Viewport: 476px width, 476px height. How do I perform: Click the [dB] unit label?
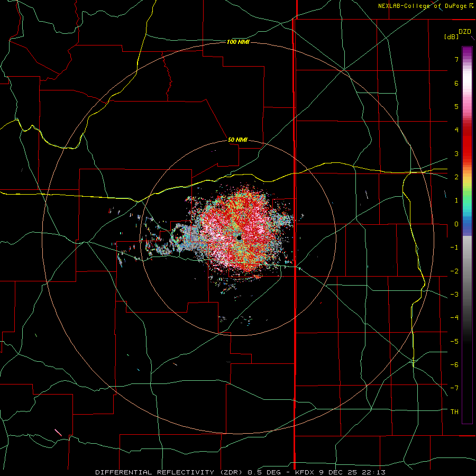[452, 36]
